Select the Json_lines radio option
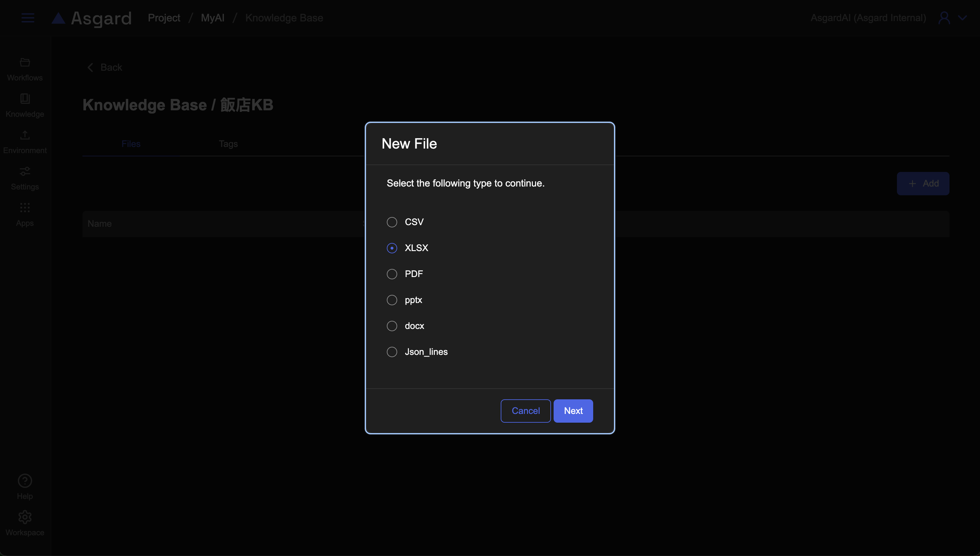The width and height of the screenshot is (980, 556). 392,352
